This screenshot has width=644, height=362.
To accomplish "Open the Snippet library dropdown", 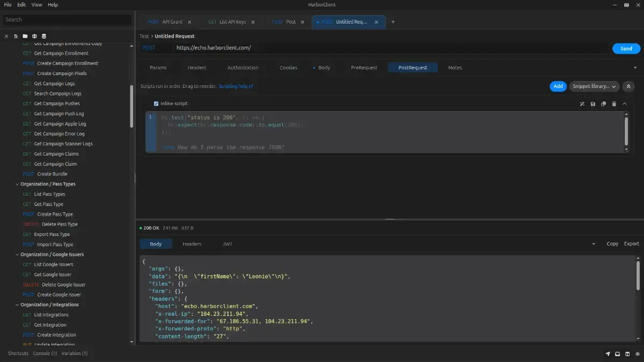I will click(x=594, y=86).
